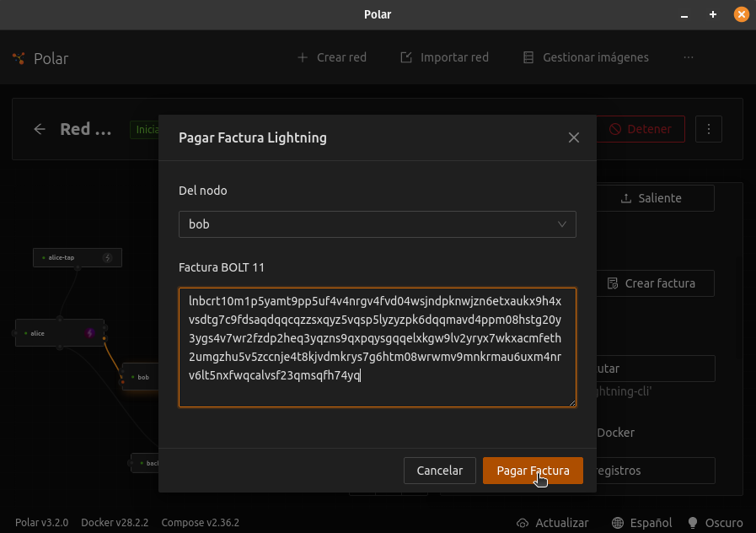Screen dimensions: 756x533
Task: Focus the Factura BOLT 11 text area
Action: point(377,347)
